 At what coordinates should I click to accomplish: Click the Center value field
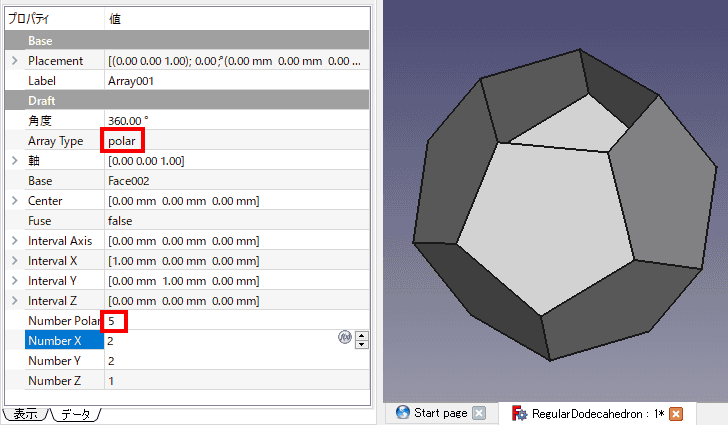tap(237, 201)
